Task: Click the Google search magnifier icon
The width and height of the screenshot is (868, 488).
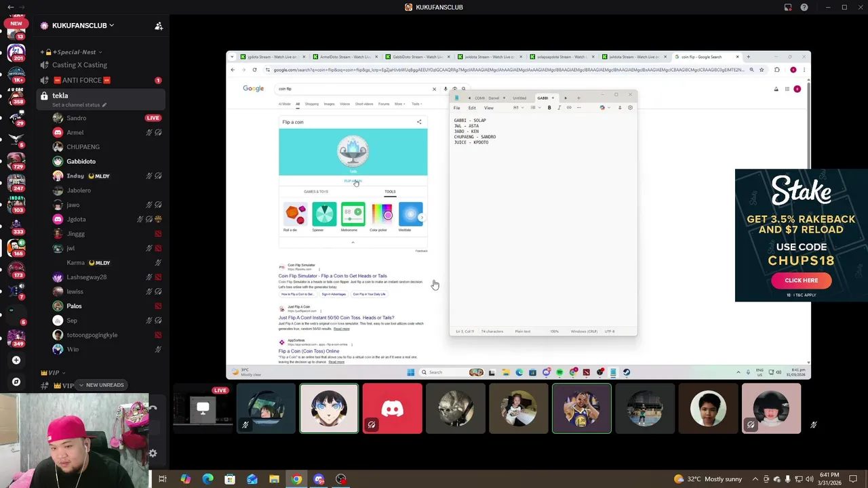Action: click(463, 89)
